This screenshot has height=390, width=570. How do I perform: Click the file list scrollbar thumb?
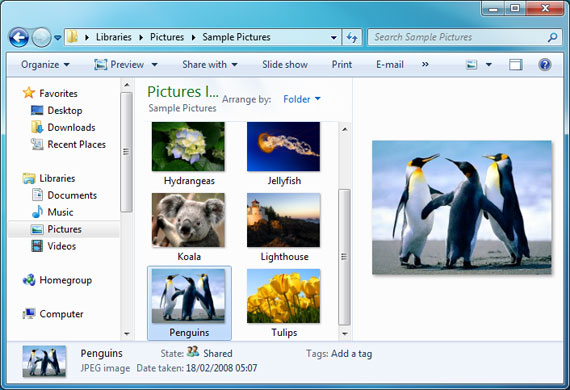click(x=344, y=257)
